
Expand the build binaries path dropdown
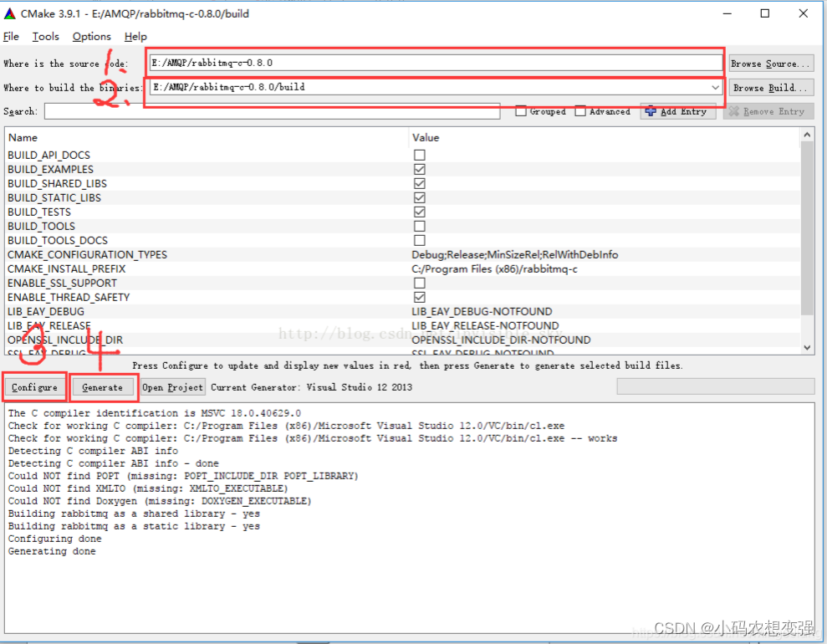coord(715,87)
